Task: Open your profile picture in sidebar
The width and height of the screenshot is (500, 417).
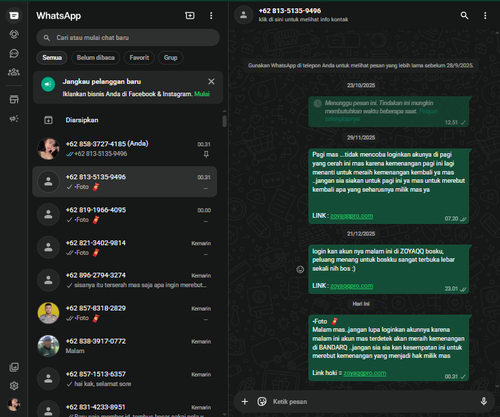Action: pos(14,405)
